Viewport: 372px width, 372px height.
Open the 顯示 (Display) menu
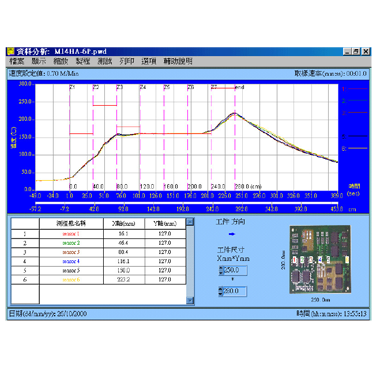click(x=39, y=61)
